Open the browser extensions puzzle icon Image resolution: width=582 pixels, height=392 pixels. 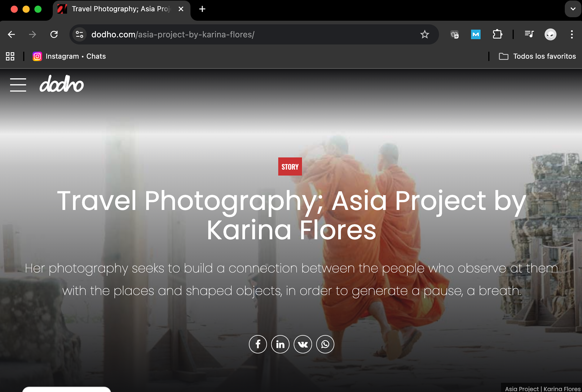(x=497, y=35)
